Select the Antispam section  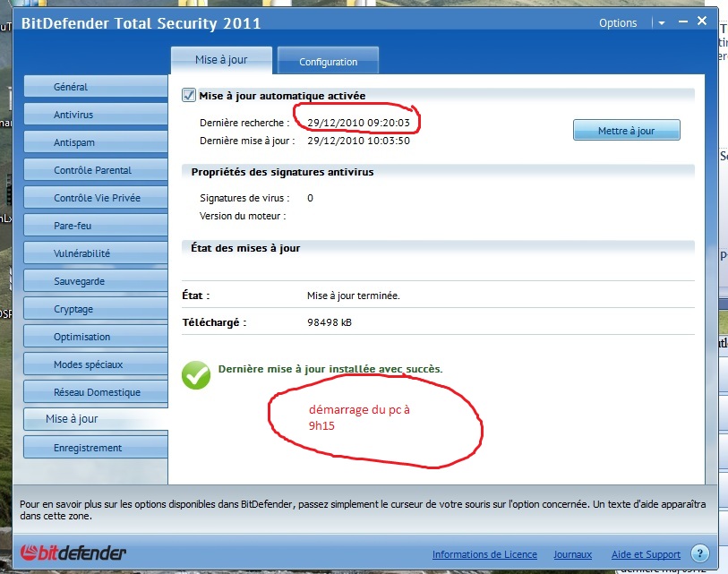(x=96, y=142)
